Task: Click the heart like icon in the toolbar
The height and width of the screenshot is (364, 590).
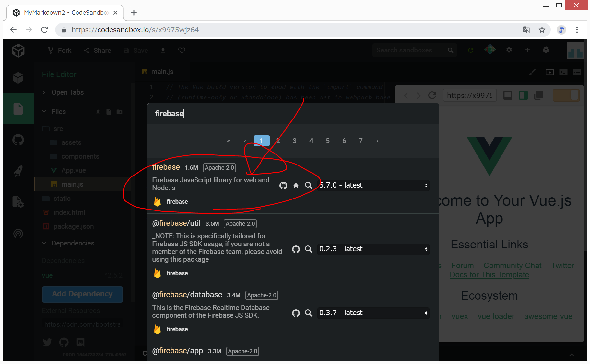Action: point(182,50)
